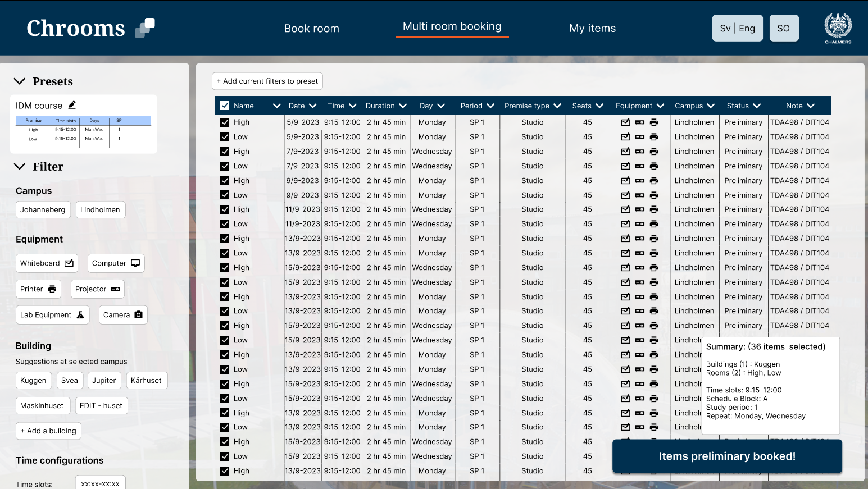Uncheck the first Low row checkbox
Screen dimensions: 868x489
225,137
